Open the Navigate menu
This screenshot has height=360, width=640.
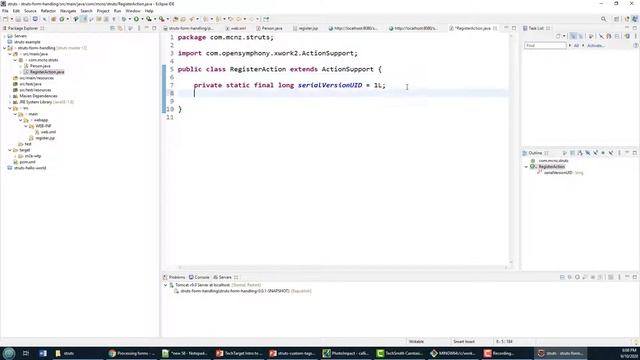tap(68, 11)
